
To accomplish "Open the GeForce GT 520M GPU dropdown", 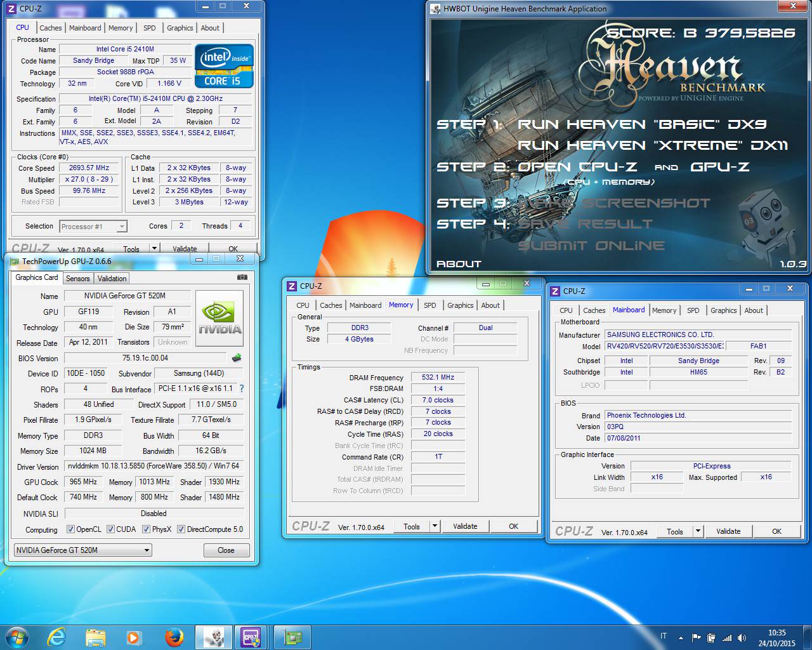I will 82,550.
